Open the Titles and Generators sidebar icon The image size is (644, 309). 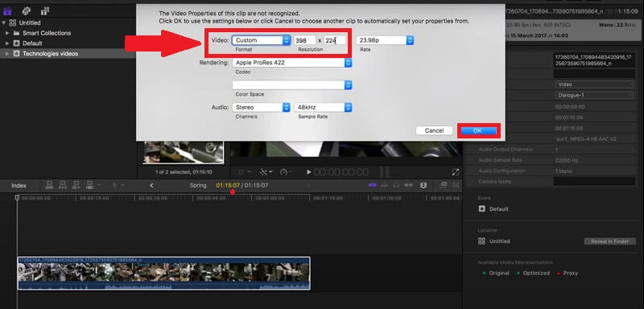click(x=45, y=11)
